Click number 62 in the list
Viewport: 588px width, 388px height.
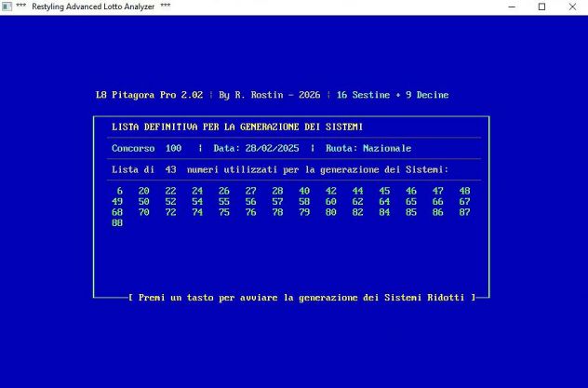tap(358, 202)
